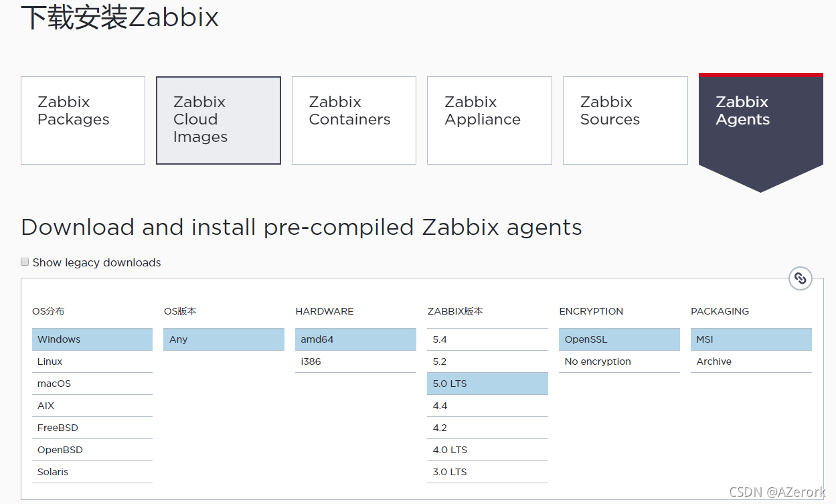Pick FreeBSD from the OS distribution list

click(x=92, y=428)
